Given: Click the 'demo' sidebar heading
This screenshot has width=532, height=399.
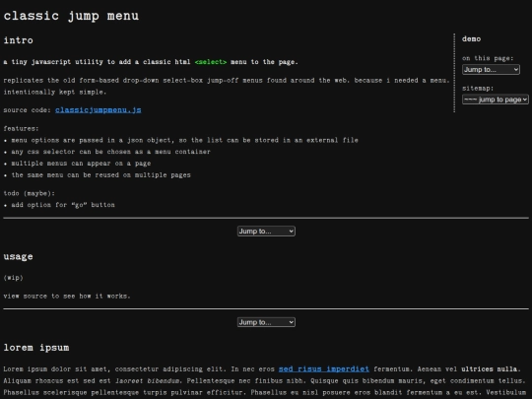Looking at the screenshot, I should [x=471, y=39].
